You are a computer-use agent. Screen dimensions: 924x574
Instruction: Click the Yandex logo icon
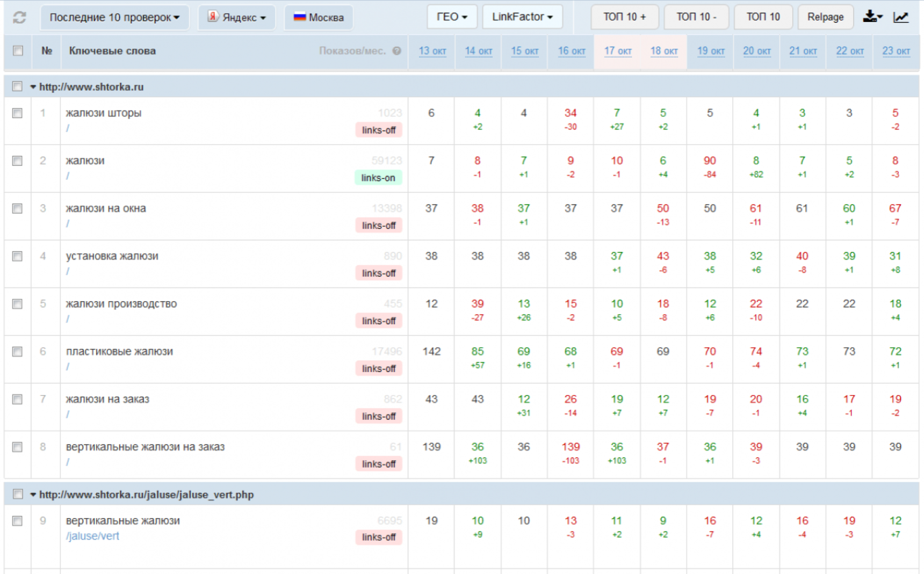coord(213,17)
